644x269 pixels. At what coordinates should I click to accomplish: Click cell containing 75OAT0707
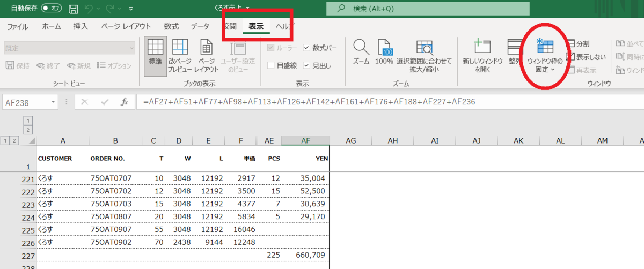[x=115, y=178]
